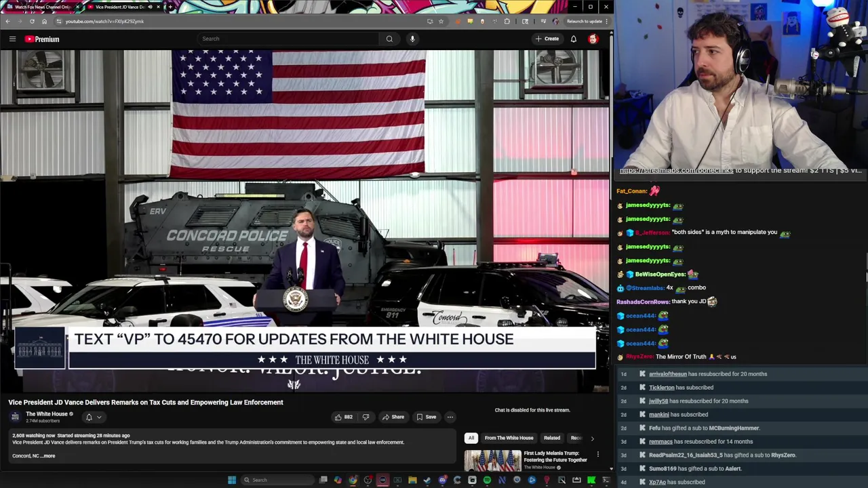Dislike the video with thumbs down
868x488 pixels.
coord(366,417)
